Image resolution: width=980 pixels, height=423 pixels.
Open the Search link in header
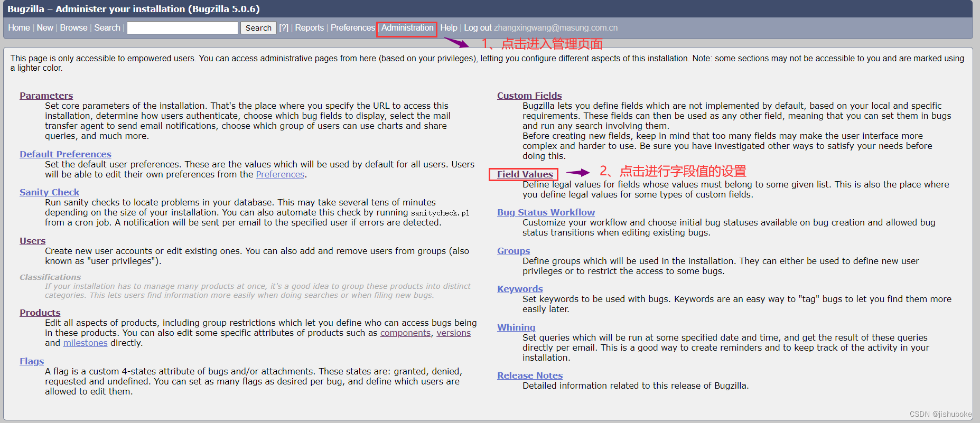tap(107, 28)
